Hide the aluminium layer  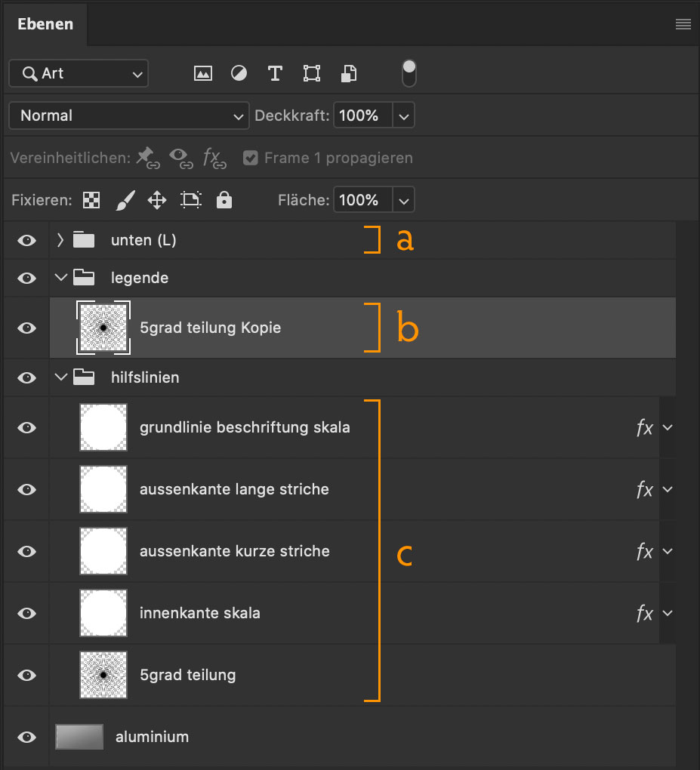(x=27, y=737)
